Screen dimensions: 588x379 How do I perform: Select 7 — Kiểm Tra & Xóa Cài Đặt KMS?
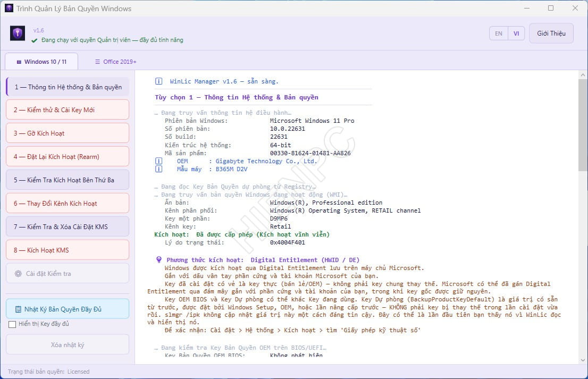[68, 227]
